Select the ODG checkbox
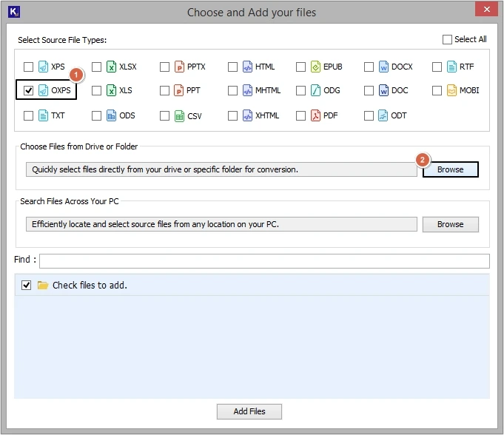This screenshot has height=435, width=504. [301, 90]
